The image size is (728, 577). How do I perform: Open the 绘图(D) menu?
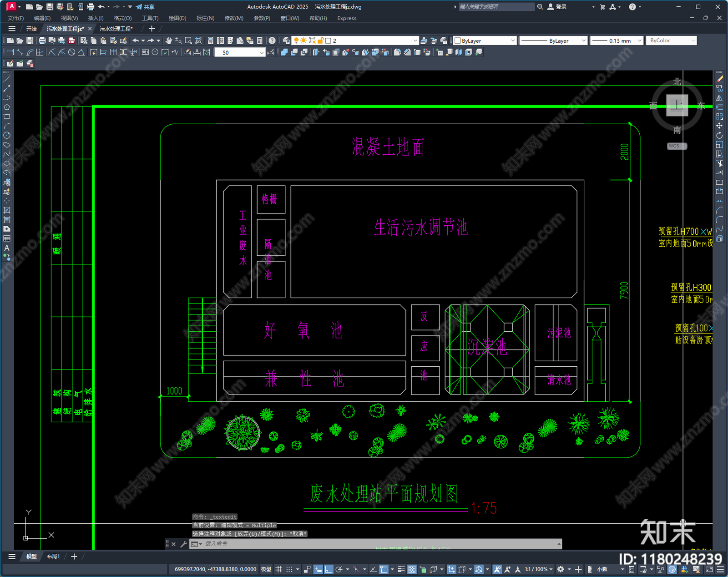click(177, 18)
